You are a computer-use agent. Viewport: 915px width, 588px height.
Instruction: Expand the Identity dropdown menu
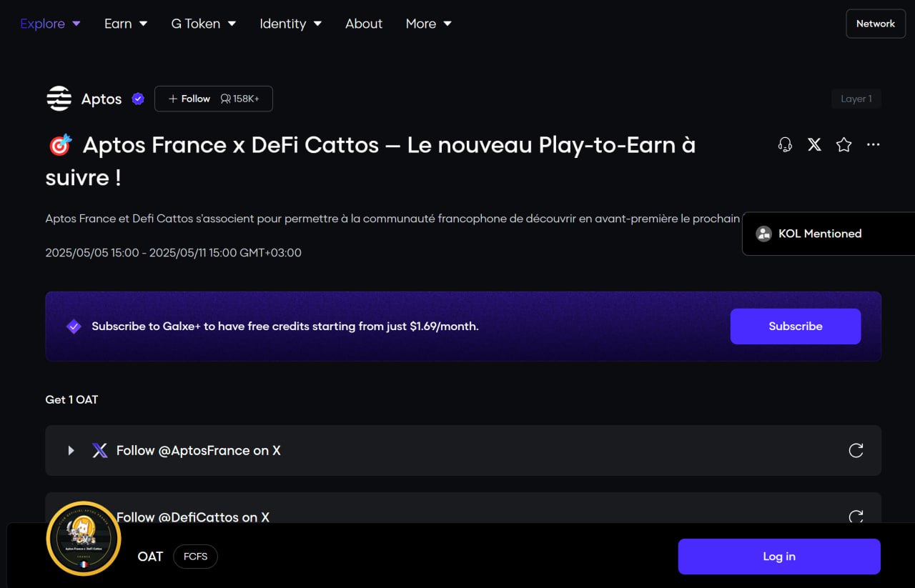(291, 24)
